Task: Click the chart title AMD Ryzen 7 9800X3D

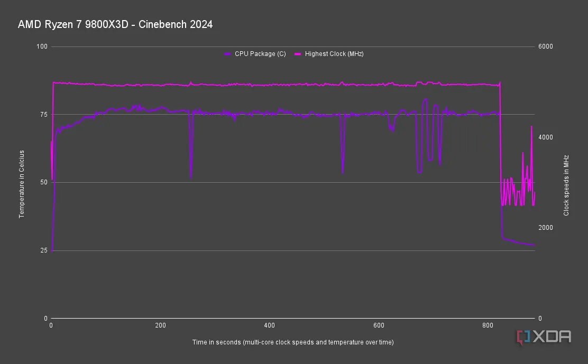Action: click(x=115, y=24)
